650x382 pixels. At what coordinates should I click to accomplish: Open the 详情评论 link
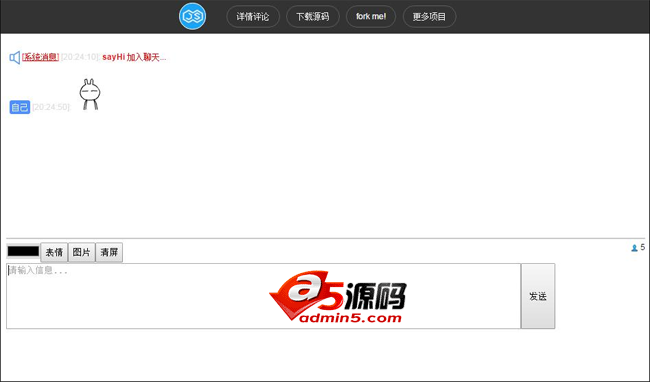(x=253, y=17)
